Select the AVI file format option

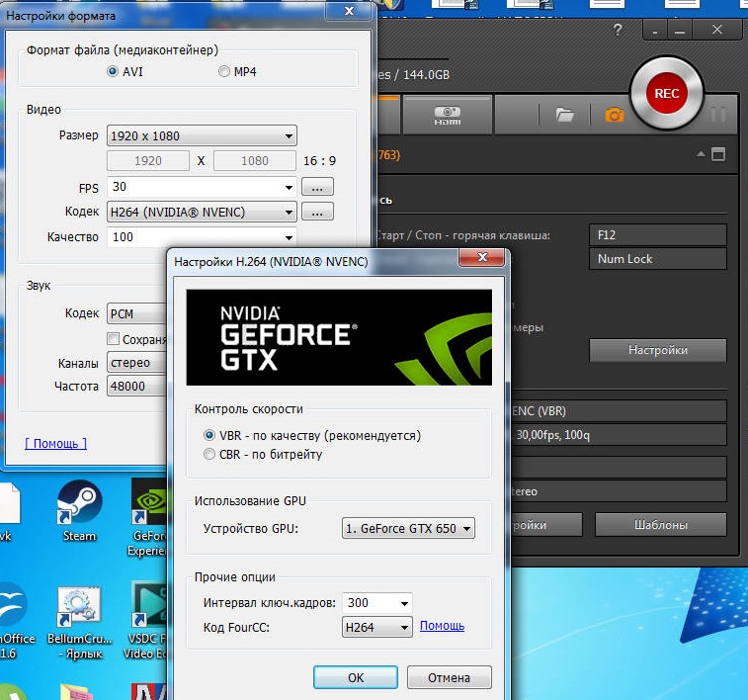(125, 71)
